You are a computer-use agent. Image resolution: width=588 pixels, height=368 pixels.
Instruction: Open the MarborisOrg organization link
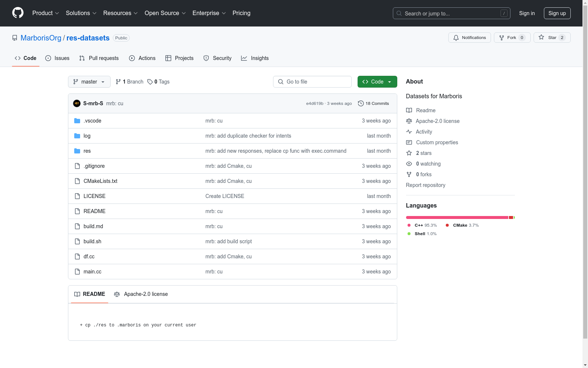tap(41, 38)
